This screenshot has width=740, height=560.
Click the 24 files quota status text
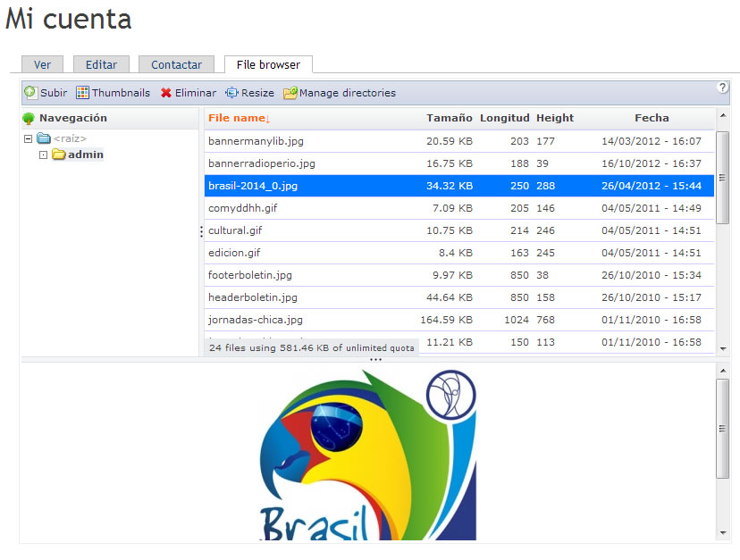312,347
